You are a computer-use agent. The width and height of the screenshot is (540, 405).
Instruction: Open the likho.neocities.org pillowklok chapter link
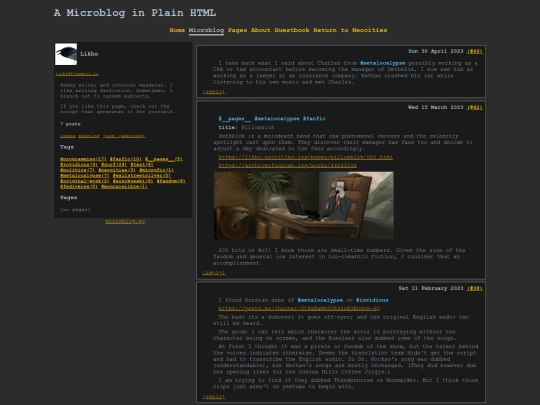pyautogui.click(x=305, y=157)
